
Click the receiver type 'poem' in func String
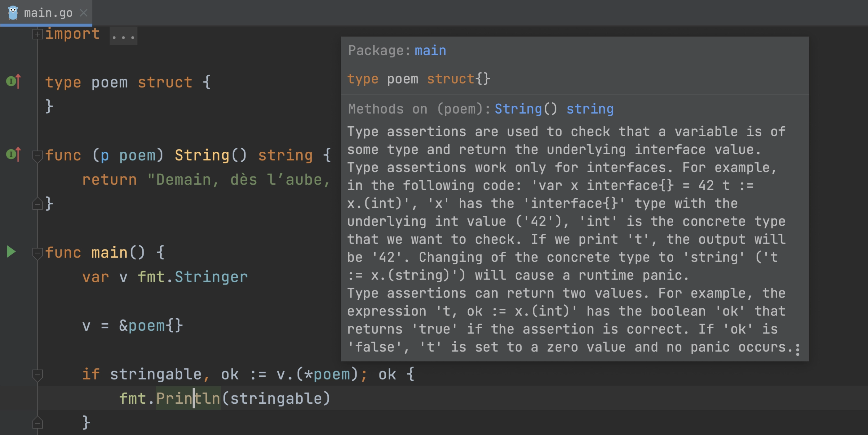click(x=137, y=155)
